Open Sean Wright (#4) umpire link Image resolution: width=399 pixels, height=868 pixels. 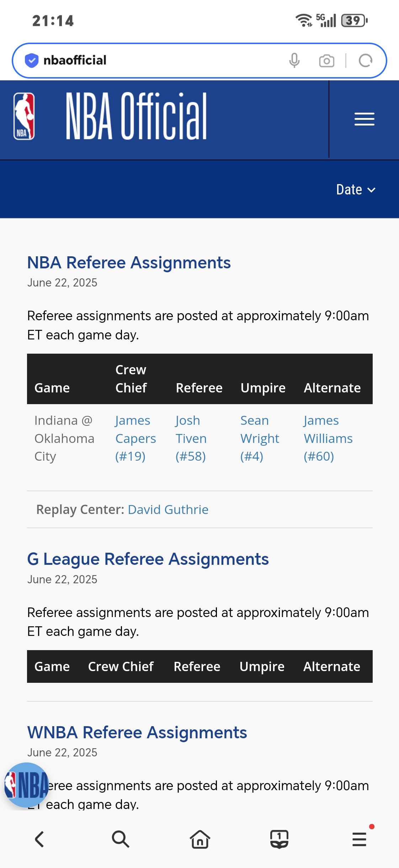pos(260,438)
